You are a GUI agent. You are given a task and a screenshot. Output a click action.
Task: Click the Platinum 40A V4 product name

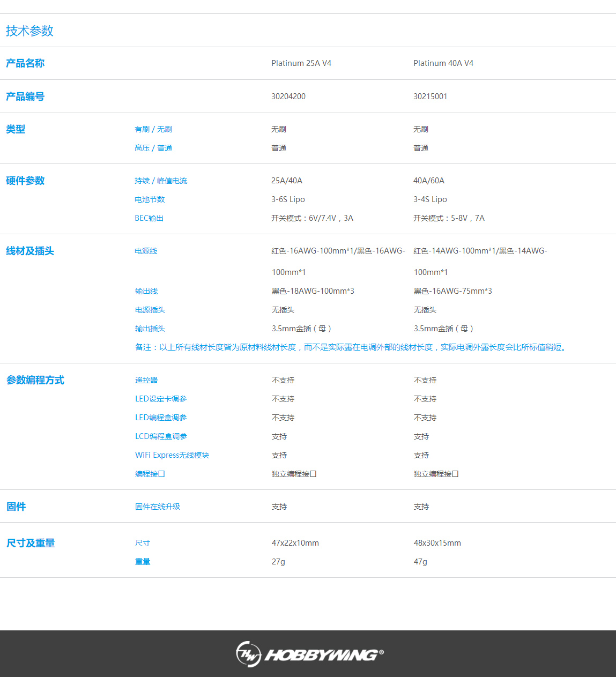(x=443, y=63)
